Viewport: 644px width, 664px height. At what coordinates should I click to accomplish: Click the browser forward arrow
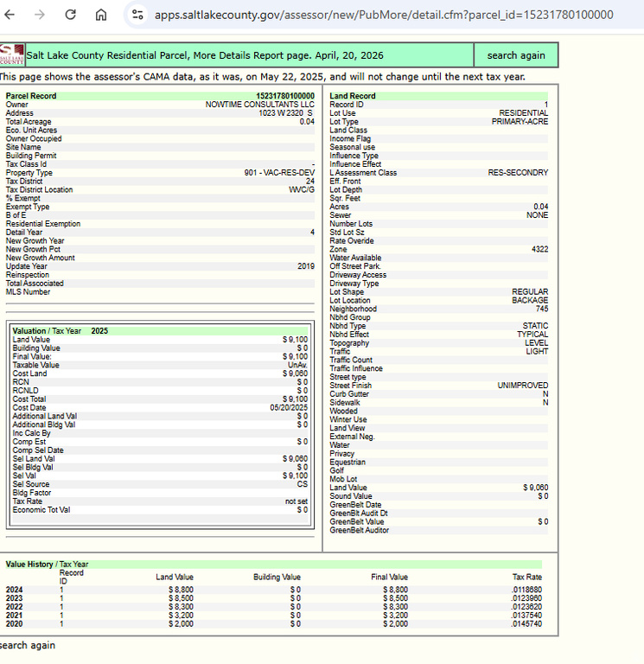[40, 15]
